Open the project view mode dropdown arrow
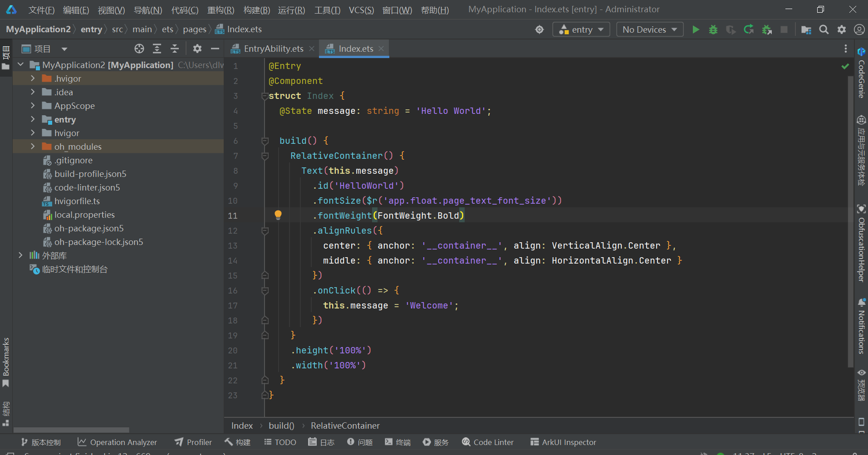The height and width of the screenshot is (455, 868). 64,49
